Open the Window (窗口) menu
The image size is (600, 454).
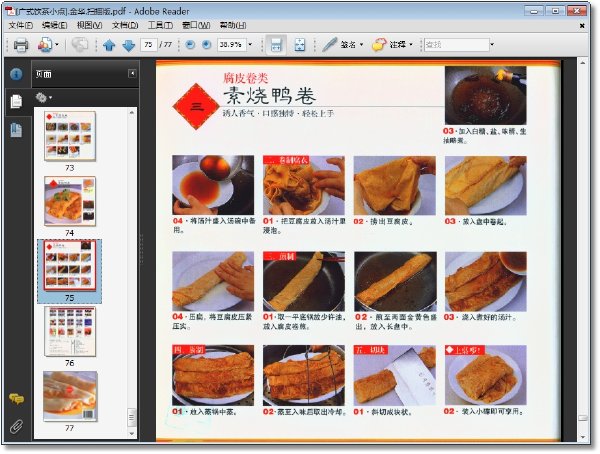tap(196, 25)
